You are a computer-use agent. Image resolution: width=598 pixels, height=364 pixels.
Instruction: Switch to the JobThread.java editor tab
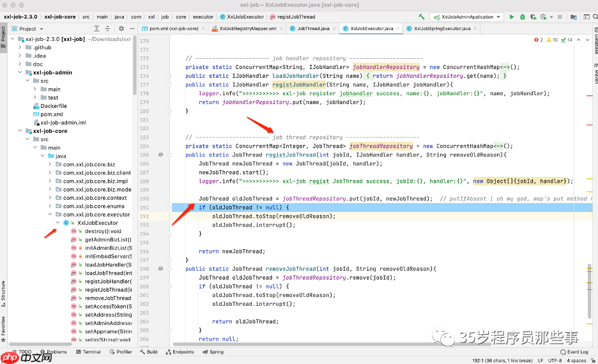312,29
